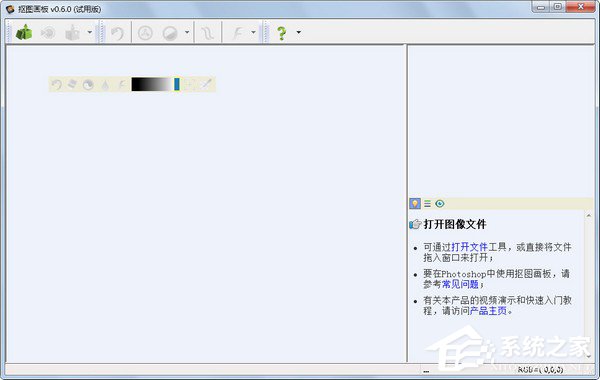Click the grayed save box icon

(x=72, y=33)
